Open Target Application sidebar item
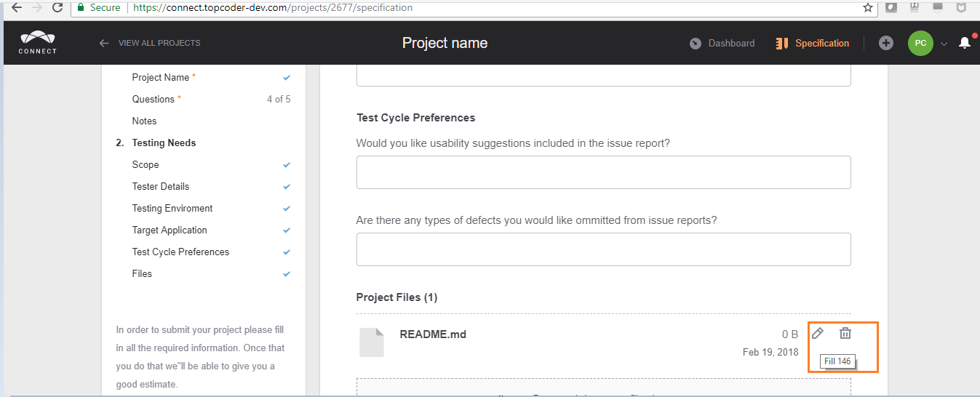The image size is (980, 397). [170, 230]
